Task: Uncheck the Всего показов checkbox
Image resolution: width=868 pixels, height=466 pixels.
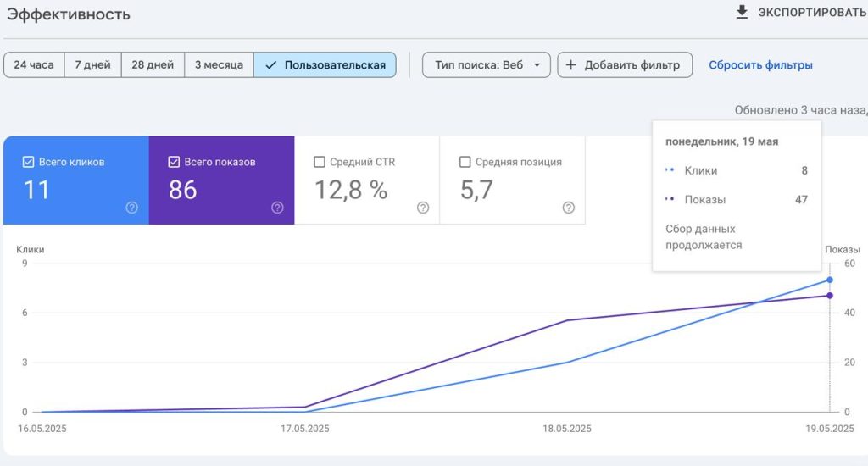Action: point(174,162)
